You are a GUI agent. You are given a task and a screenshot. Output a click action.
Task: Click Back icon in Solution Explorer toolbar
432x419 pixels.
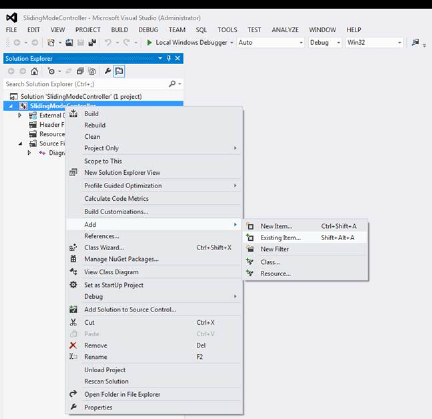(x=11, y=71)
